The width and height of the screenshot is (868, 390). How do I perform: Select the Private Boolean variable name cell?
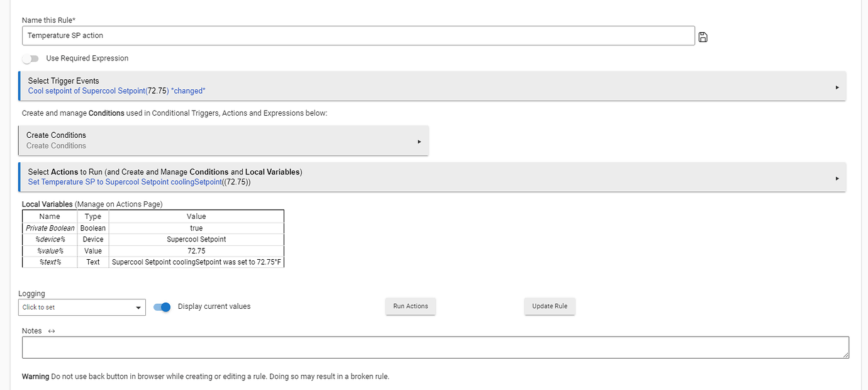(50, 228)
